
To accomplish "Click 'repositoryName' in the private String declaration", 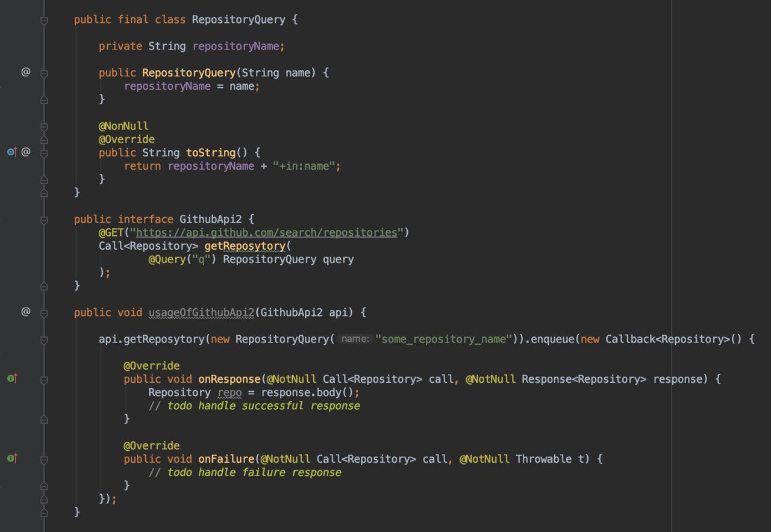I will 236,46.
